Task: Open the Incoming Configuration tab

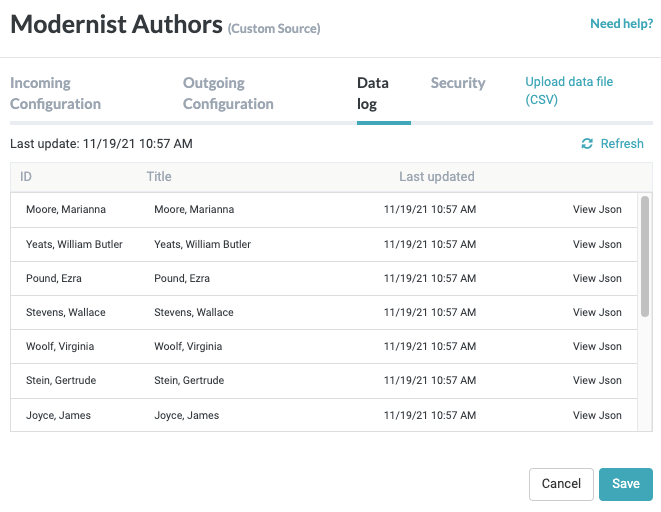Action: tap(55, 93)
